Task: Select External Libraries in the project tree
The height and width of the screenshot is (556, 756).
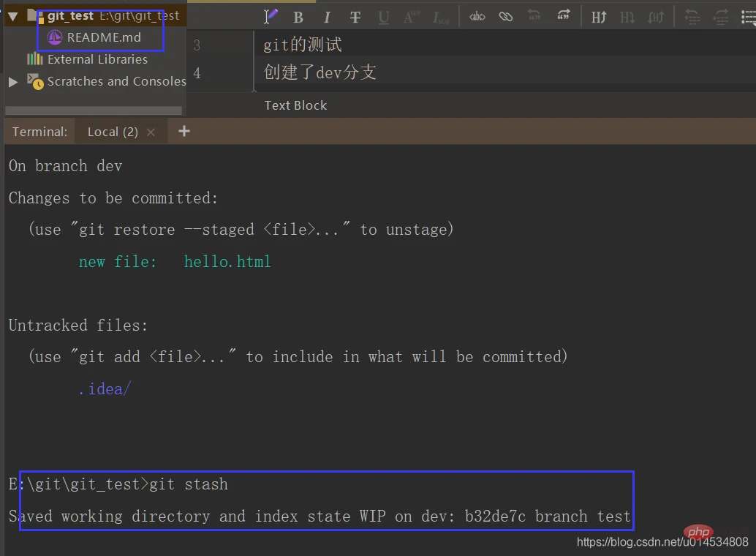Action: point(97,59)
